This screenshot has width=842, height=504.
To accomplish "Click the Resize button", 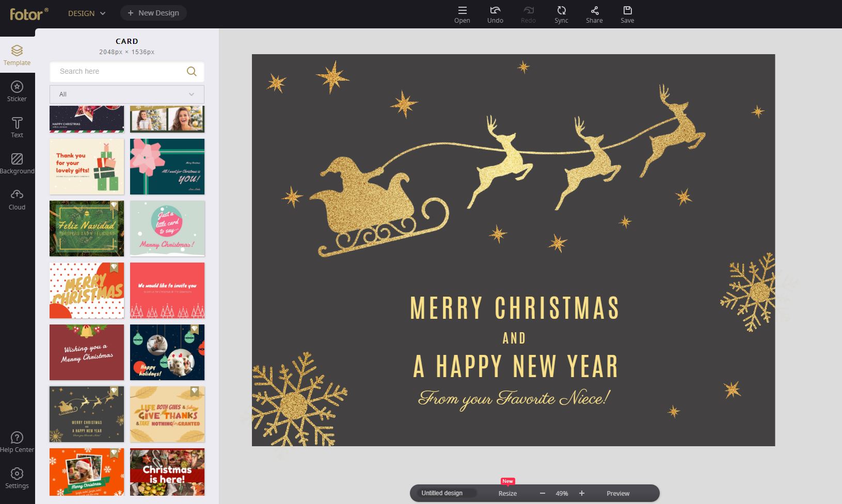I will pyautogui.click(x=507, y=494).
